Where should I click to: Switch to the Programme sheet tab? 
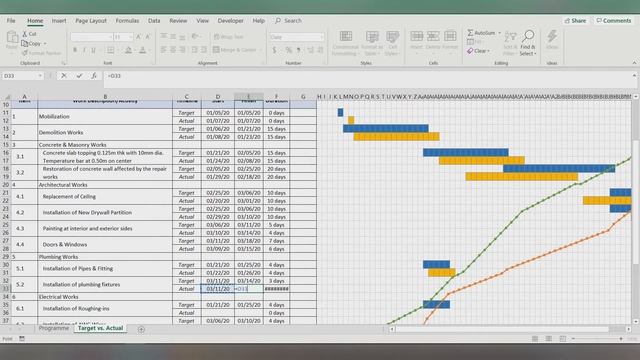coord(54,328)
